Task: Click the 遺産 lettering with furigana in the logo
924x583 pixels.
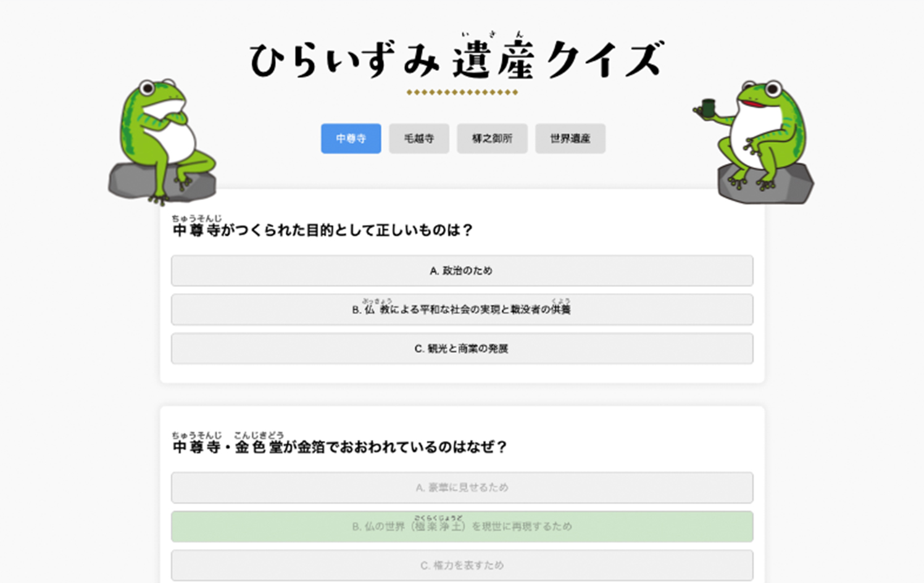Action: [x=494, y=56]
